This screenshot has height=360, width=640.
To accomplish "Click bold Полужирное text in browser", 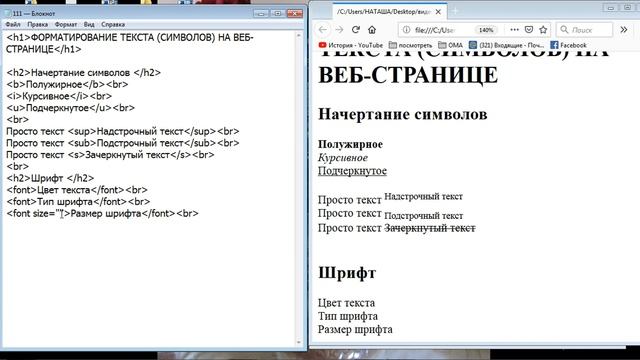I will pyautogui.click(x=350, y=144).
